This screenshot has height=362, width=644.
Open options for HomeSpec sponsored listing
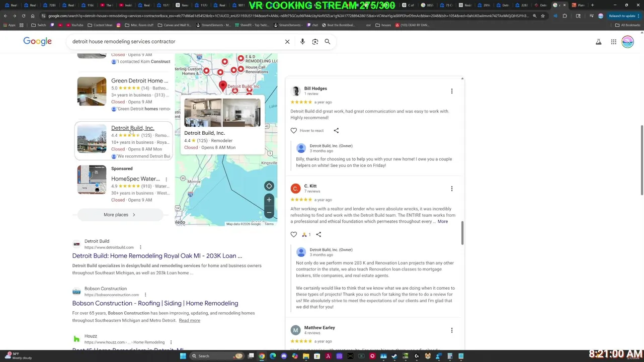(166, 179)
